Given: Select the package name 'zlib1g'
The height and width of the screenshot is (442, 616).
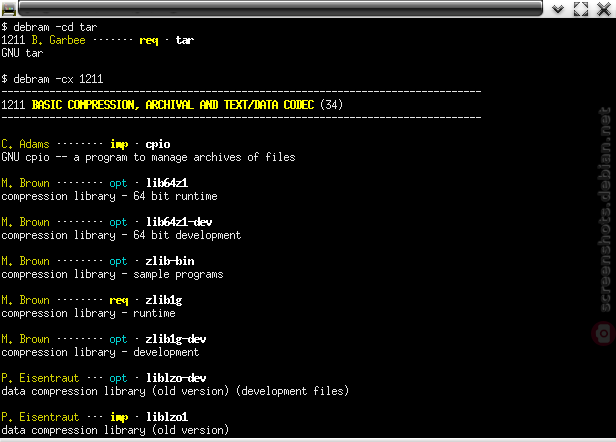Looking at the screenshot, I should click(x=164, y=300).
